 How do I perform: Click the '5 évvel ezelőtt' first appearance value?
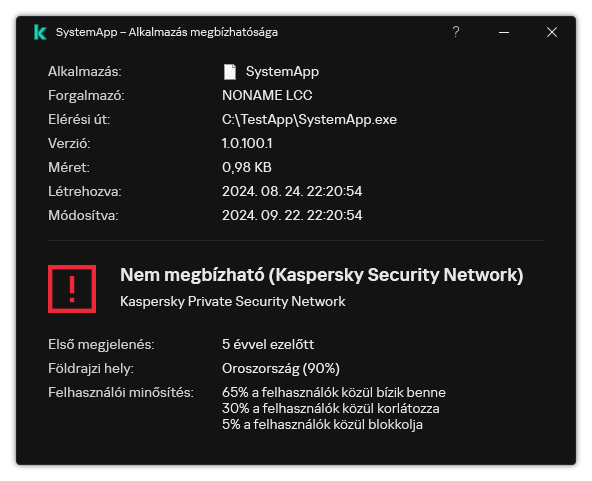pyautogui.click(x=268, y=344)
